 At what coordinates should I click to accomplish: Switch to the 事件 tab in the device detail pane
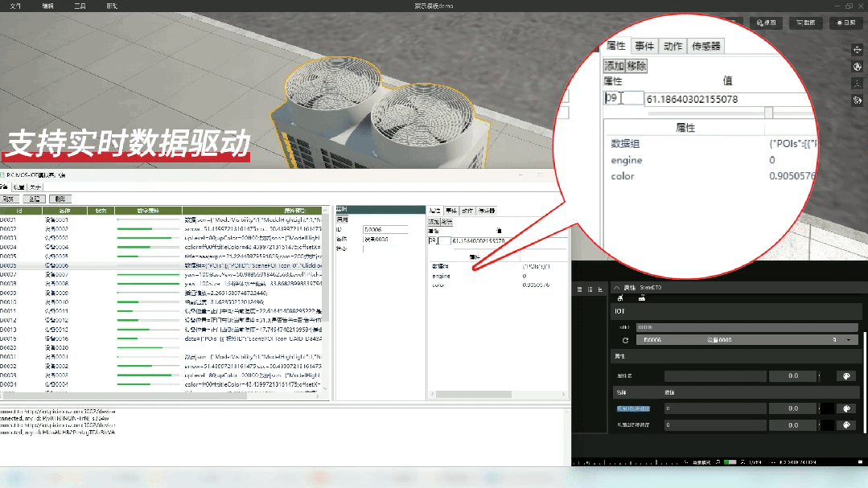[x=451, y=211]
